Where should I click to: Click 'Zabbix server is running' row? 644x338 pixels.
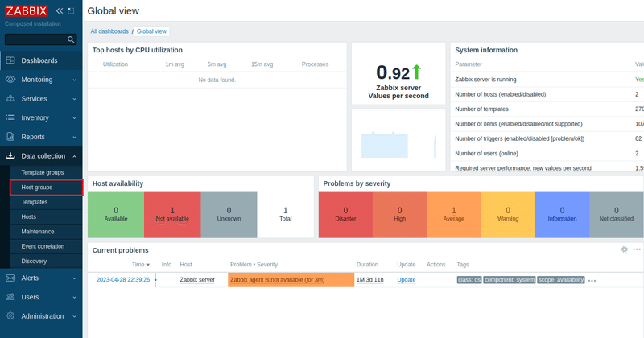click(549, 80)
